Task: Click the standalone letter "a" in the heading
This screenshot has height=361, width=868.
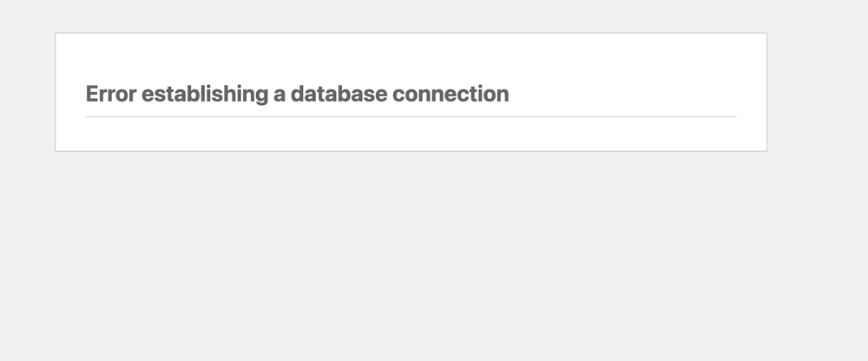Action: click(279, 95)
